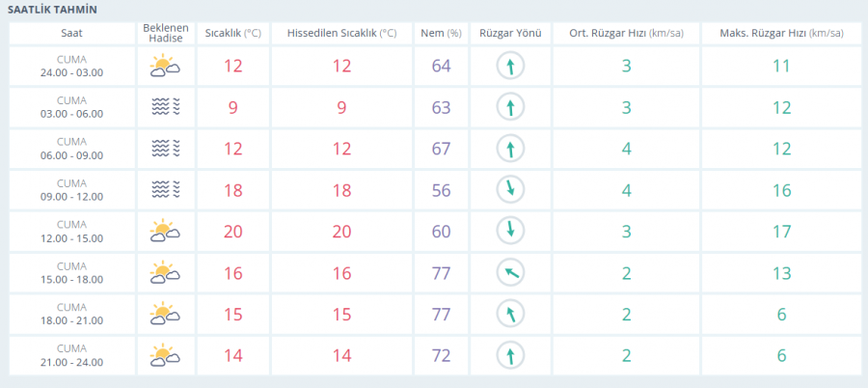Viewport: 868px width, 388px height.
Task: Click the wind direction arrow for 24.00 - 03.00
Action: tap(510, 67)
